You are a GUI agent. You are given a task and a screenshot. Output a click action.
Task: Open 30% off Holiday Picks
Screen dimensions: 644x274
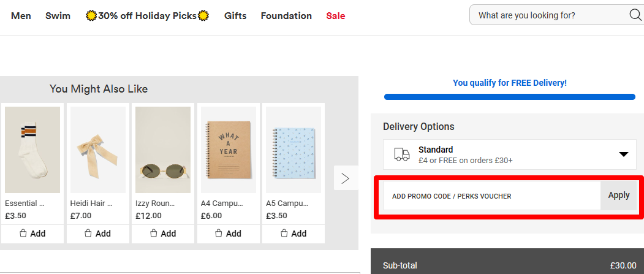(x=147, y=16)
